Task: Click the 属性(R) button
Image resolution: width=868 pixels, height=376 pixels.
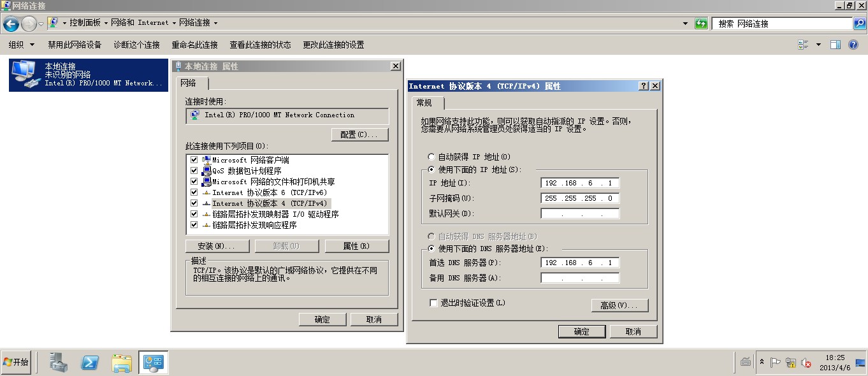Action: click(356, 246)
